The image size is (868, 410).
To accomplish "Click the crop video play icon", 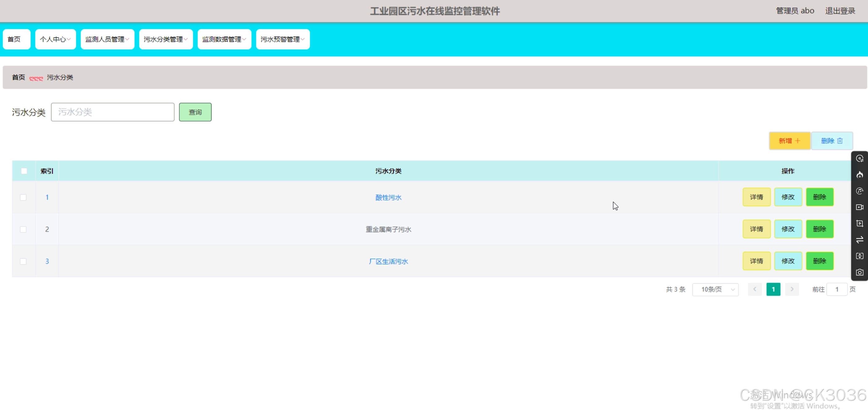I will click(x=860, y=223).
